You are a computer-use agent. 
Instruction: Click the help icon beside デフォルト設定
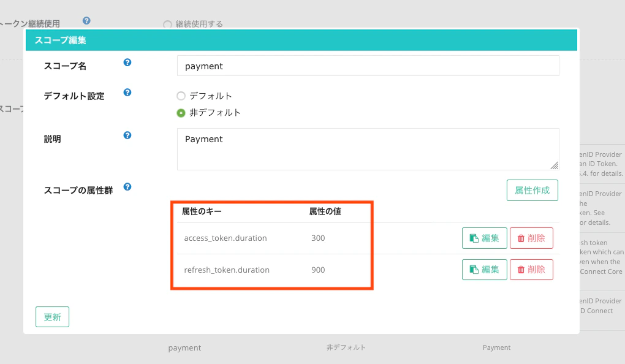point(127,92)
